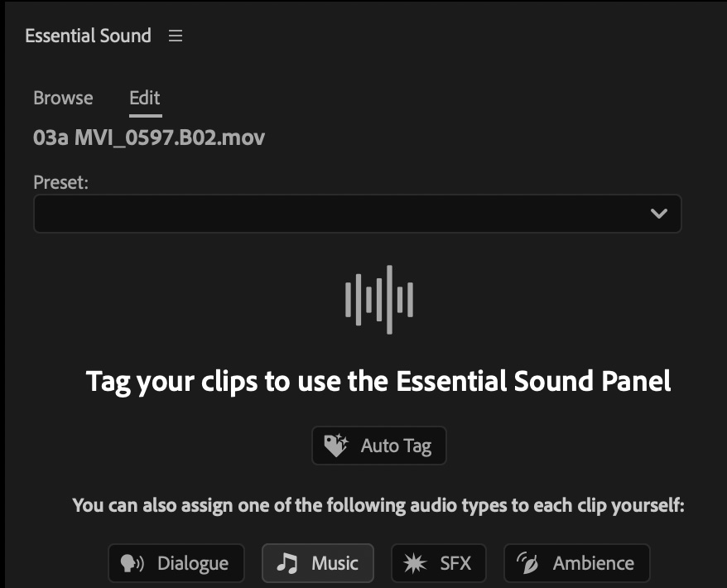The width and height of the screenshot is (727, 588).
Task: Click the Preset label text
Action: click(x=60, y=182)
